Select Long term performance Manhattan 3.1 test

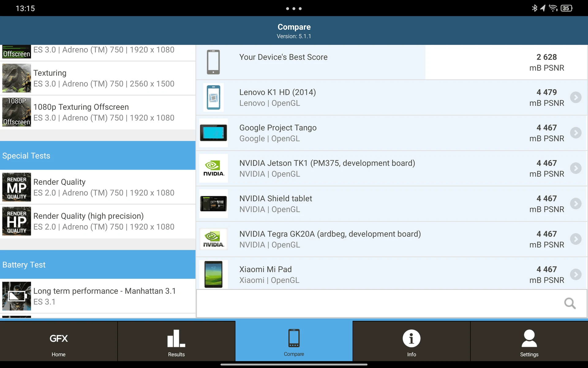point(98,296)
